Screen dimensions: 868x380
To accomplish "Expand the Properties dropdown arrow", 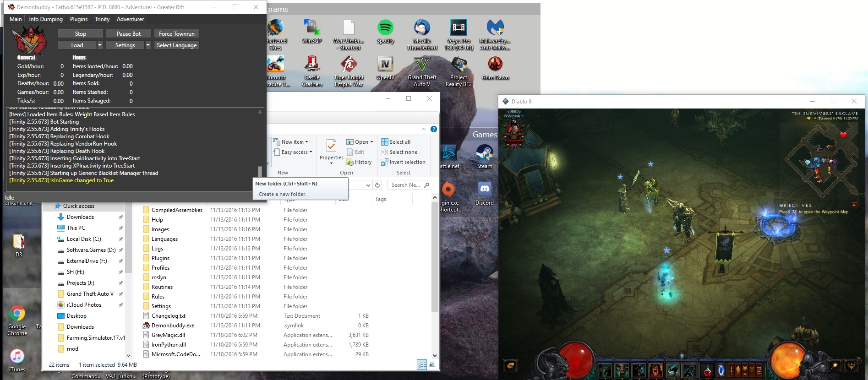I will (x=331, y=163).
